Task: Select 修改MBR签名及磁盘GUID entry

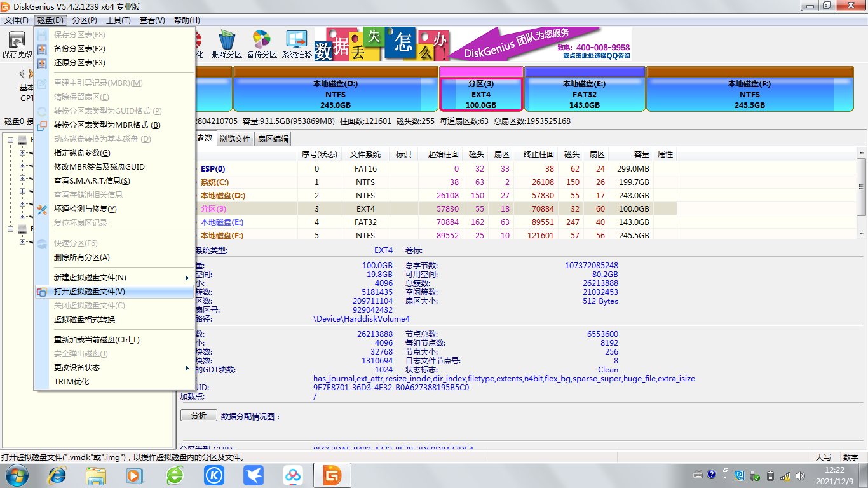Action: coord(114,167)
